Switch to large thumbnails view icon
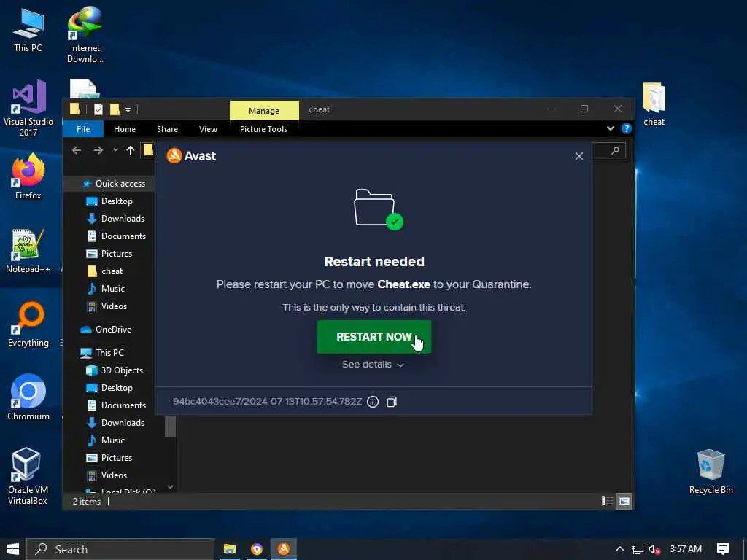The image size is (747, 560). pos(624,501)
